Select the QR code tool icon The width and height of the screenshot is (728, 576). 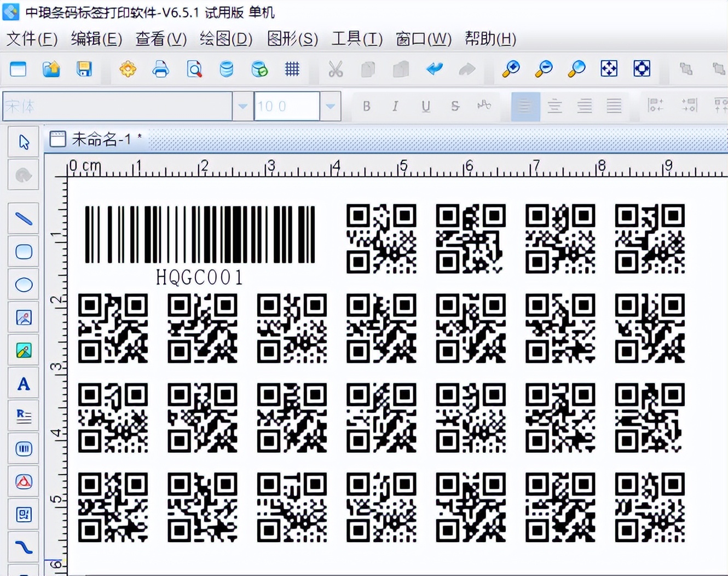click(24, 515)
